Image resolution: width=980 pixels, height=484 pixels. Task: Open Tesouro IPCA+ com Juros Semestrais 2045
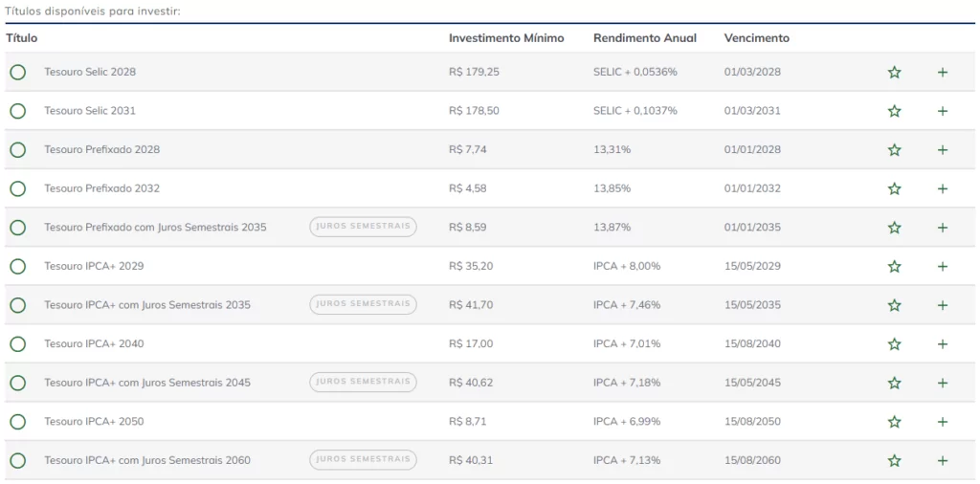point(146,383)
